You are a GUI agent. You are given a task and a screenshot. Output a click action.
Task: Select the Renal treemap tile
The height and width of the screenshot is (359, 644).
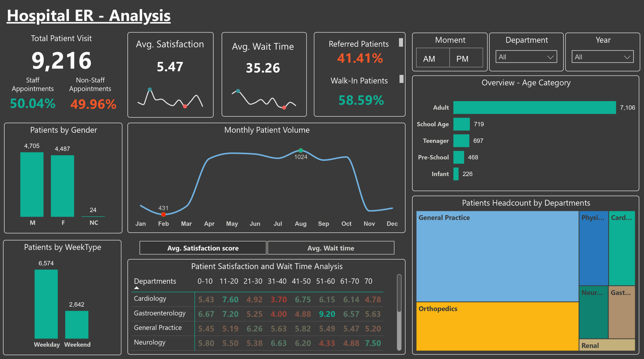(x=607, y=345)
